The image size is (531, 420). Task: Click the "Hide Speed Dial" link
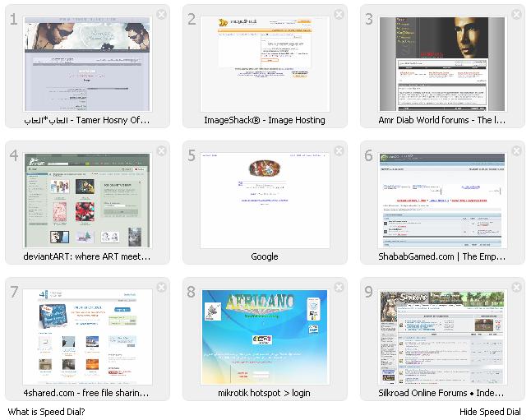490,412
